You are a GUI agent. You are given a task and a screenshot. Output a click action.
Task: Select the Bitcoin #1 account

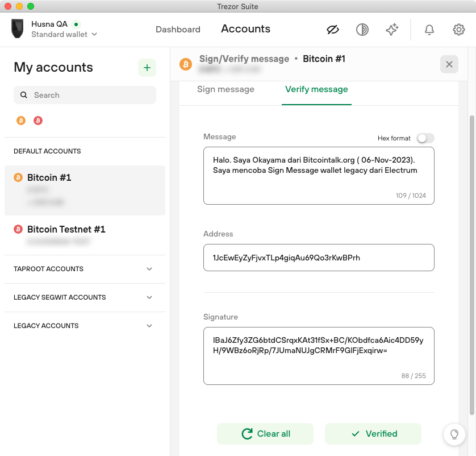[x=85, y=190]
